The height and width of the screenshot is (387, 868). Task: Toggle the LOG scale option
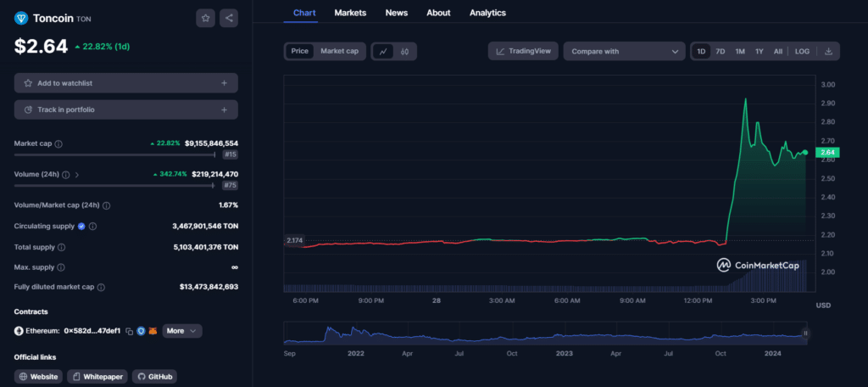(802, 51)
